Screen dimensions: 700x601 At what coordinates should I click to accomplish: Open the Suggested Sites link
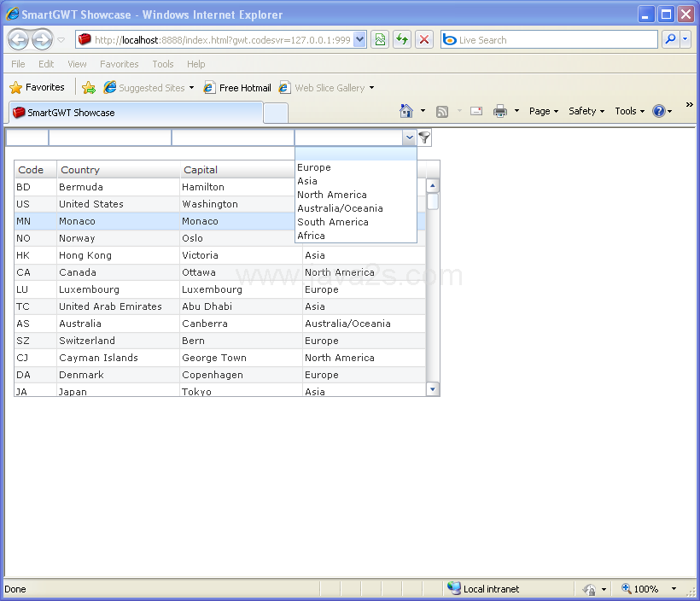[x=149, y=88]
